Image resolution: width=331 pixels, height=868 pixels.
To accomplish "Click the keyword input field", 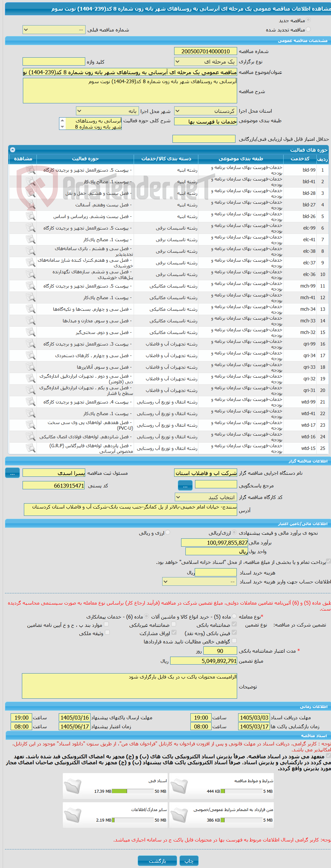I will pyautogui.click(x=54, y=62).
